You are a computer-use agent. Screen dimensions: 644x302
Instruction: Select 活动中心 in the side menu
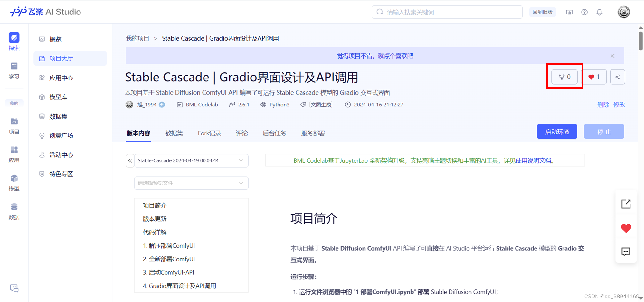(70, 155)
